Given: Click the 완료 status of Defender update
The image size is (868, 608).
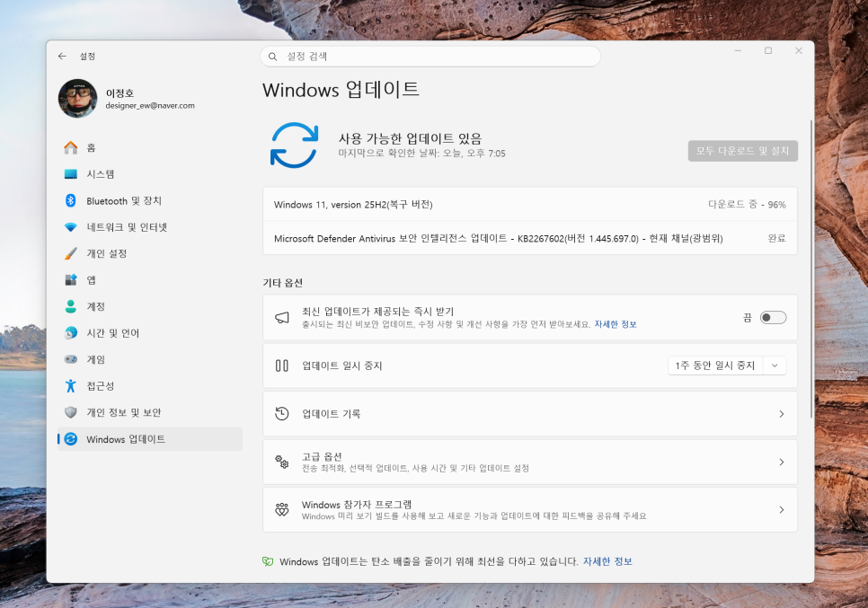Looking at the screenshot, I should tap(776, 239).
